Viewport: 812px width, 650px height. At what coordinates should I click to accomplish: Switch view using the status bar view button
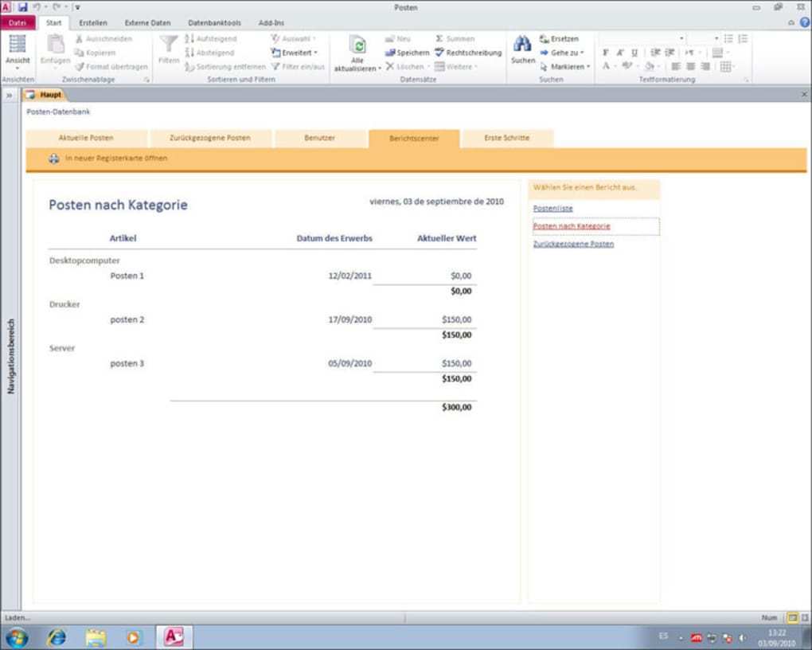[x=792, y=617]
